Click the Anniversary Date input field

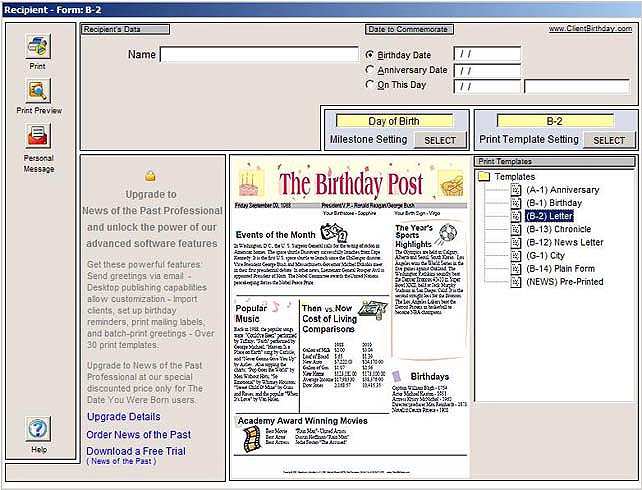pyautogui.click(x=487, y=71)
